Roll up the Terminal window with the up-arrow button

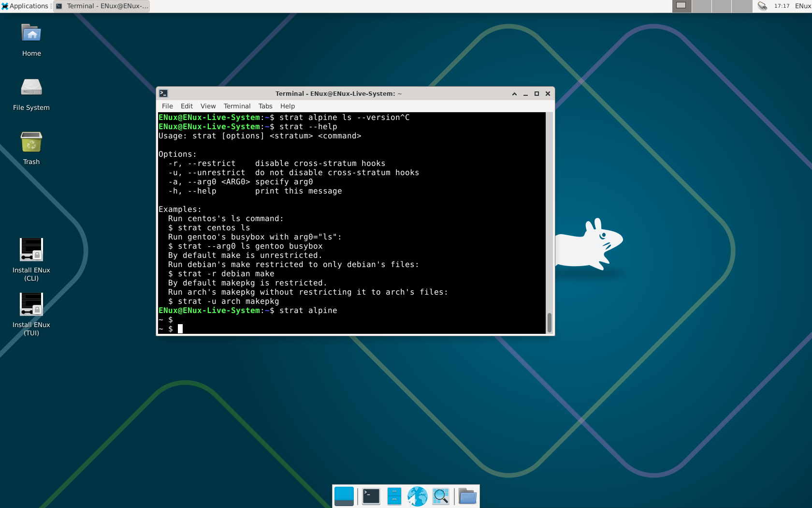pos(514,94)
